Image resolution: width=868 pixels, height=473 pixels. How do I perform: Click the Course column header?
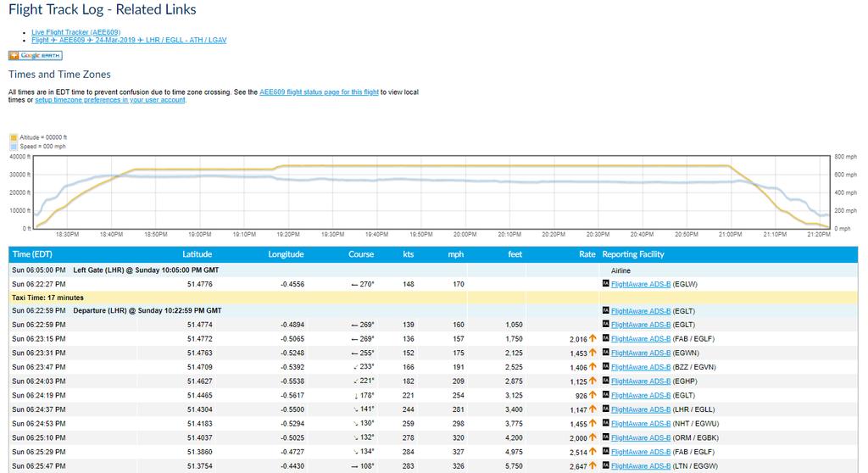361,254
